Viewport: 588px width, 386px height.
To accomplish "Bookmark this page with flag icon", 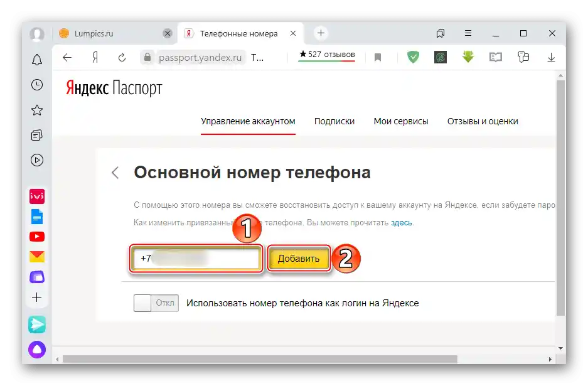I will pos(378,57).
